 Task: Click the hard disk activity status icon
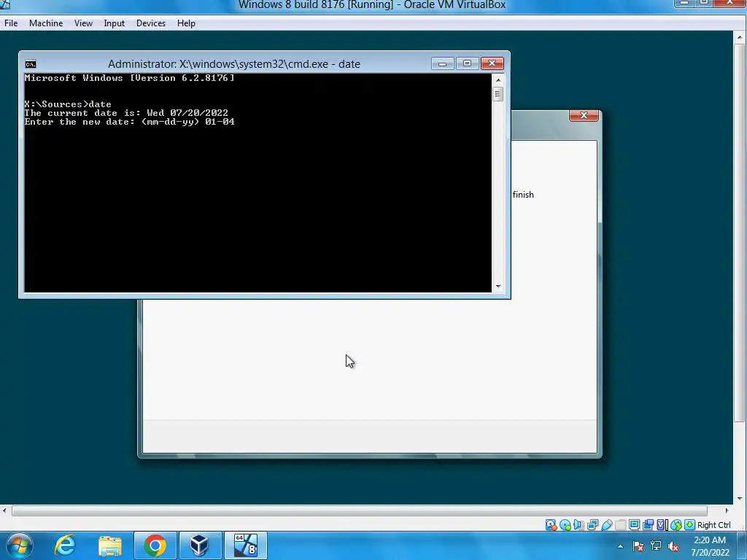click(x=551, y=525)
